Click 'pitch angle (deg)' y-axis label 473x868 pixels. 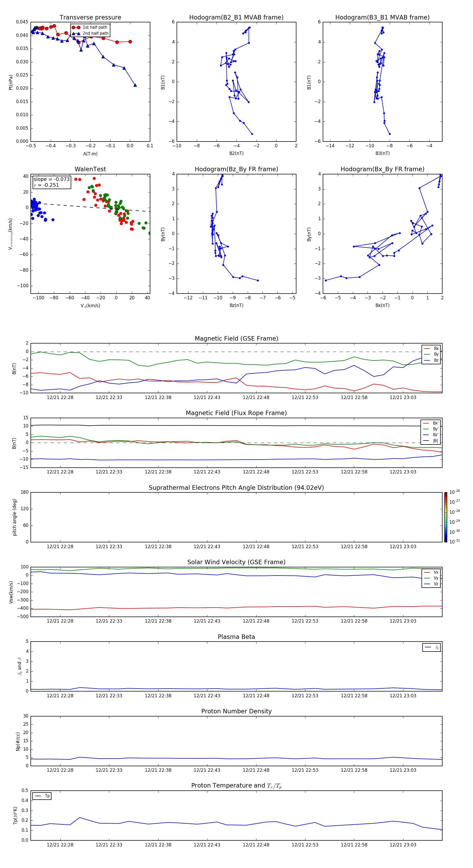[x=14, y=517]
